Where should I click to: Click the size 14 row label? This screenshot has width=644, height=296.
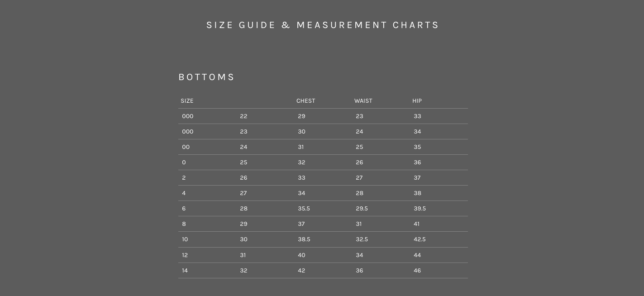(x=185, y=271)
